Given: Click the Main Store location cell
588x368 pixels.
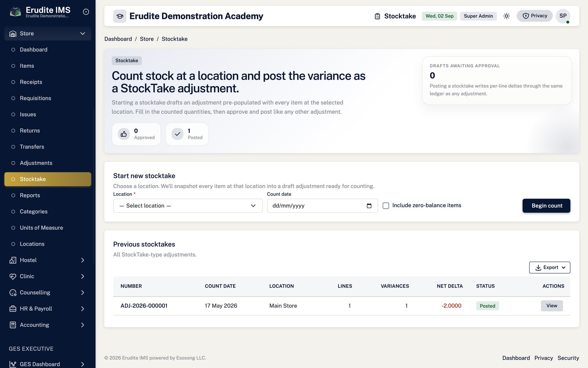Looking at the screenshot, I should pyautogui.click(x=283, y=306).
